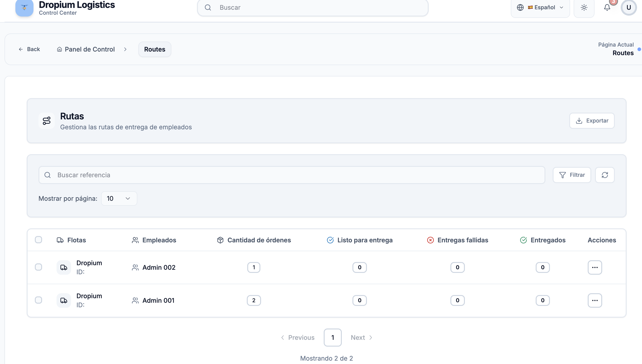642x364 pixels.
Task: Click the home icon beside Panel de Control
Action: (x=59, y=49)
